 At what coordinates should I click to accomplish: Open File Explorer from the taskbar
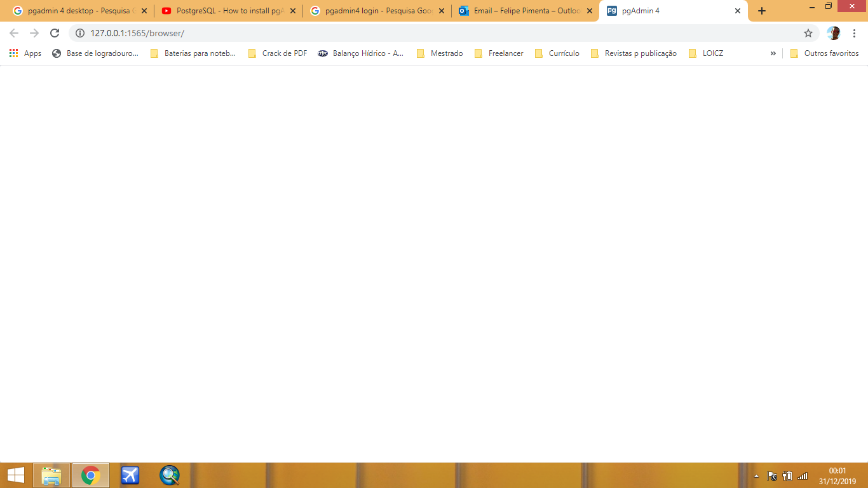[51, 475]
